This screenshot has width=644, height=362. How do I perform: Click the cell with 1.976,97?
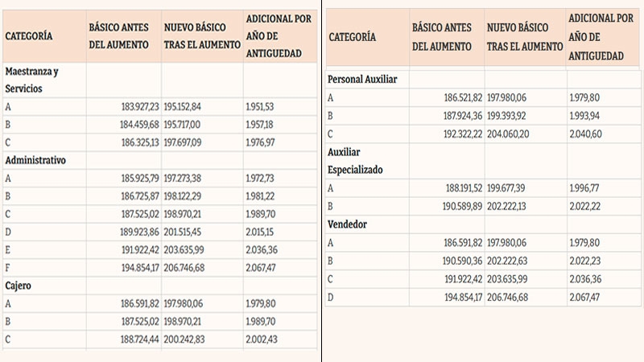264,142
